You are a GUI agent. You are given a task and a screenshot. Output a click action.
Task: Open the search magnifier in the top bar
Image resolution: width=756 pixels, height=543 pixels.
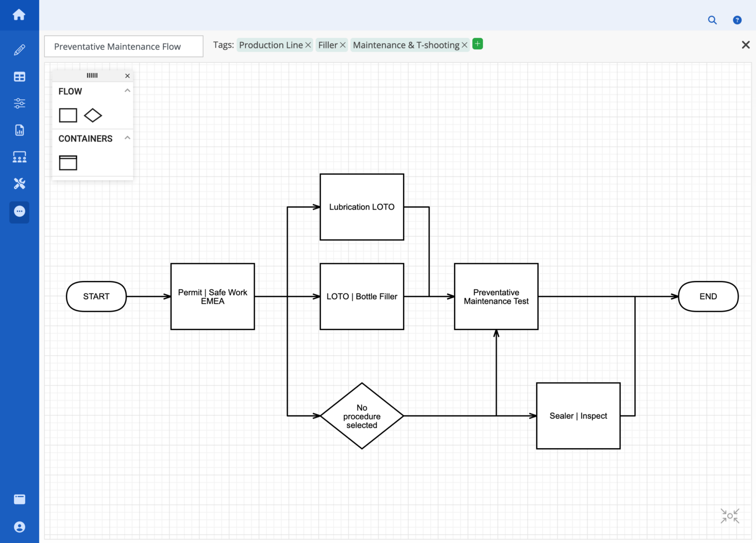(x=712, y=20)
